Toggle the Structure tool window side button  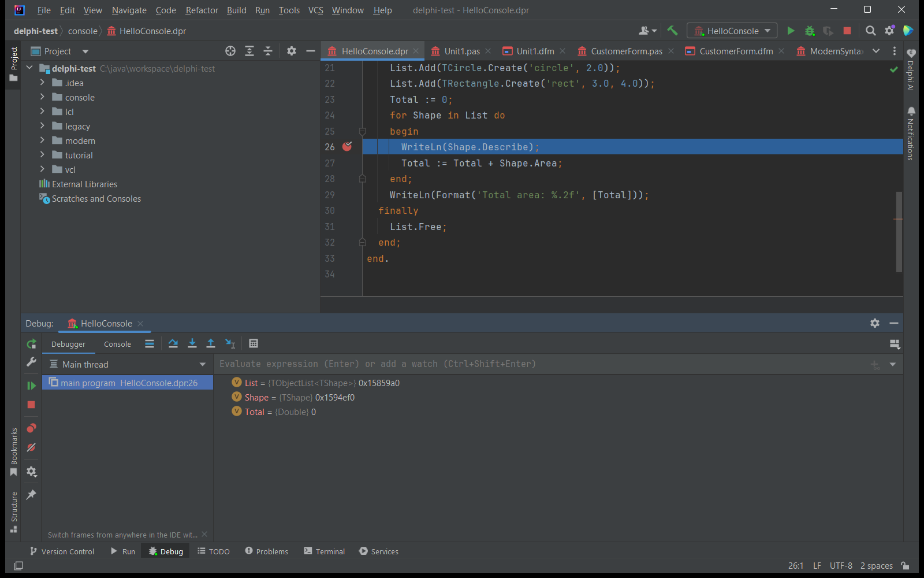click(14, 512)
